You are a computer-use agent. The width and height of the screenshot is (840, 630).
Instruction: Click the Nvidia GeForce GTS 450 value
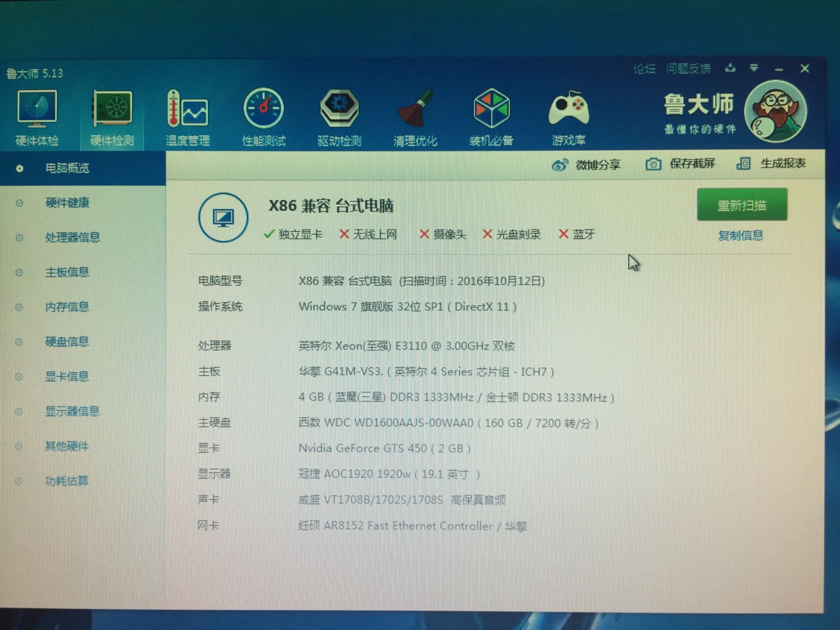pyautogui.click(x=384, y=448)
